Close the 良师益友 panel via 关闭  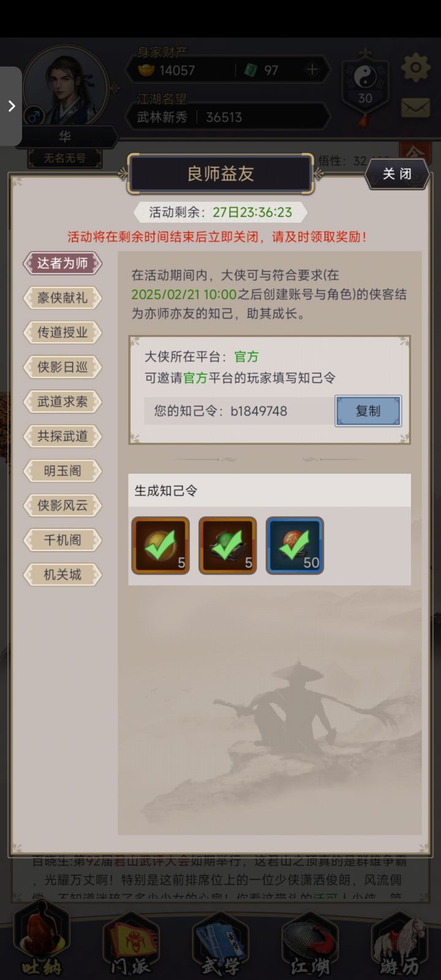coord(397,174)
